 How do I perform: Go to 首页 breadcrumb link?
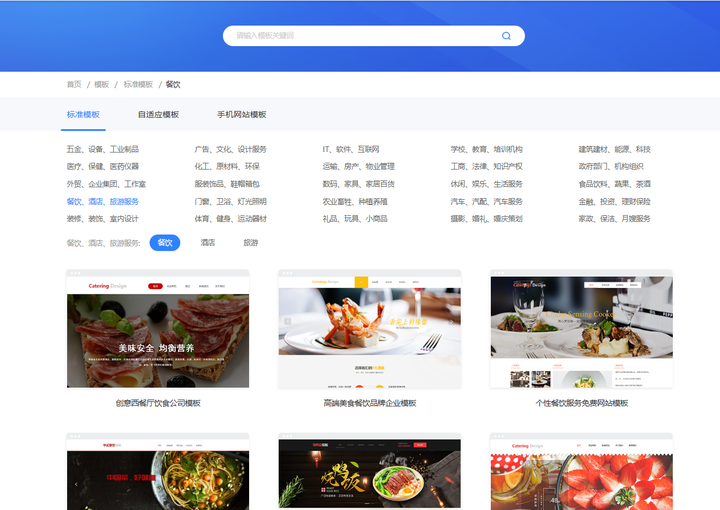click(74, 84)
